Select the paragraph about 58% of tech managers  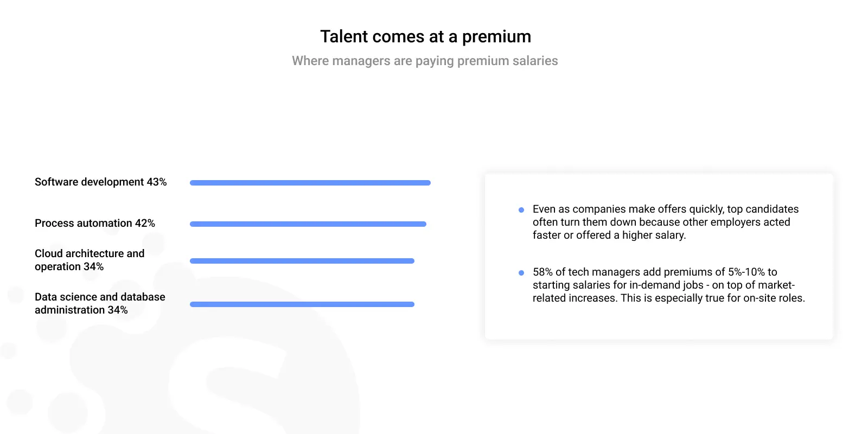click(669, 285)
